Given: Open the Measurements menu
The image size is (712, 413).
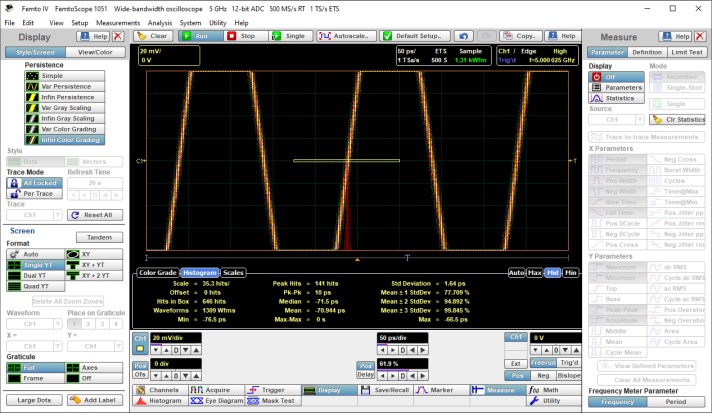Looking at the screenshot, I should [118, 22].
